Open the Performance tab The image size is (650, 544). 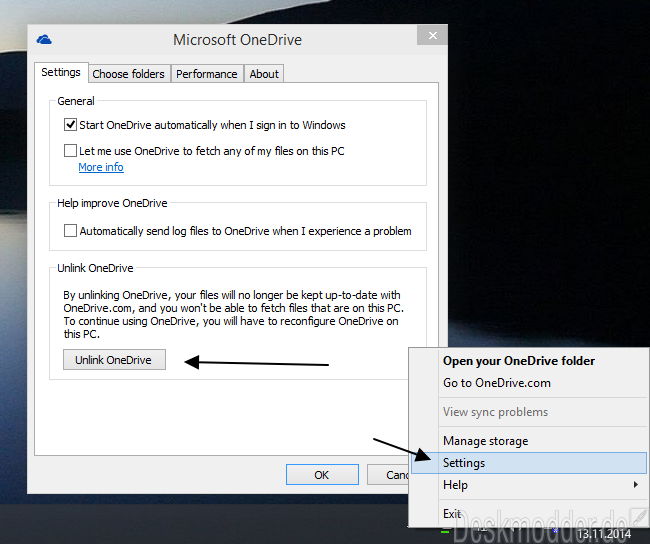point(207,74)
